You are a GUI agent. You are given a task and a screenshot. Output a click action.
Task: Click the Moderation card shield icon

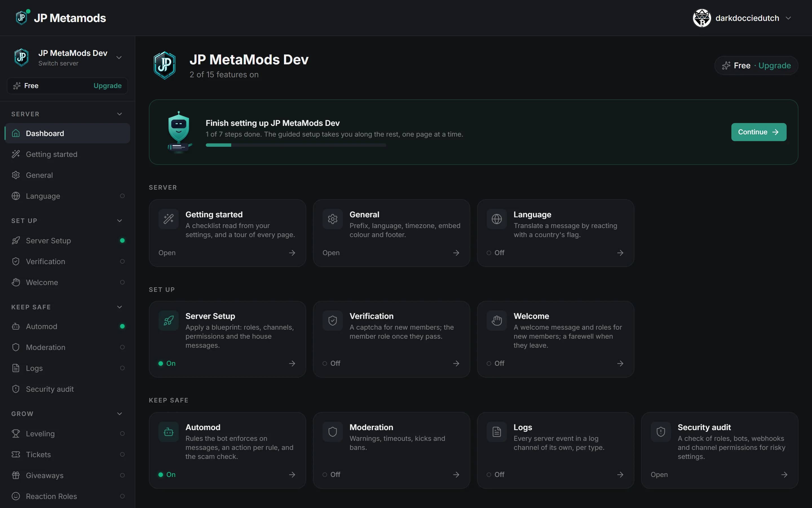[x=332, y=432]
